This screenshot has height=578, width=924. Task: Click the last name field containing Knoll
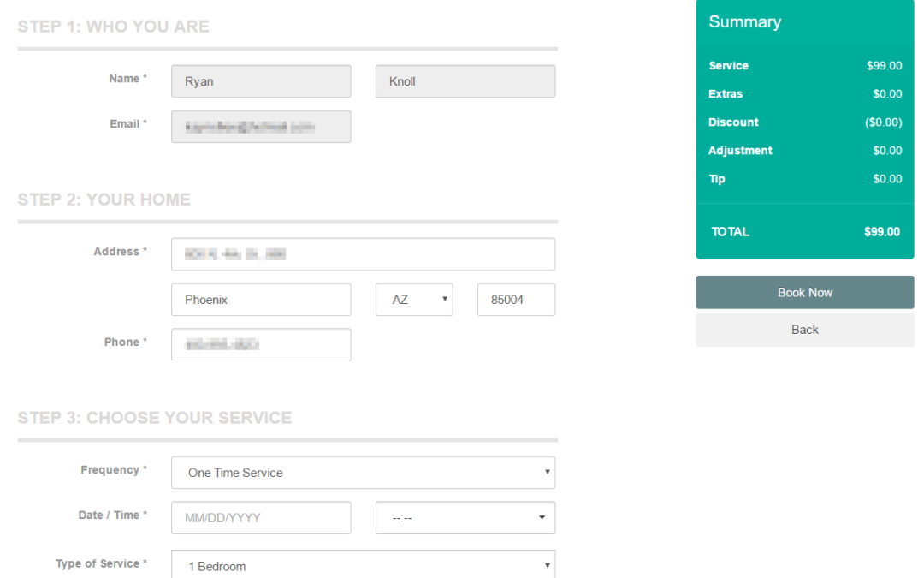(x=465, y=80)
